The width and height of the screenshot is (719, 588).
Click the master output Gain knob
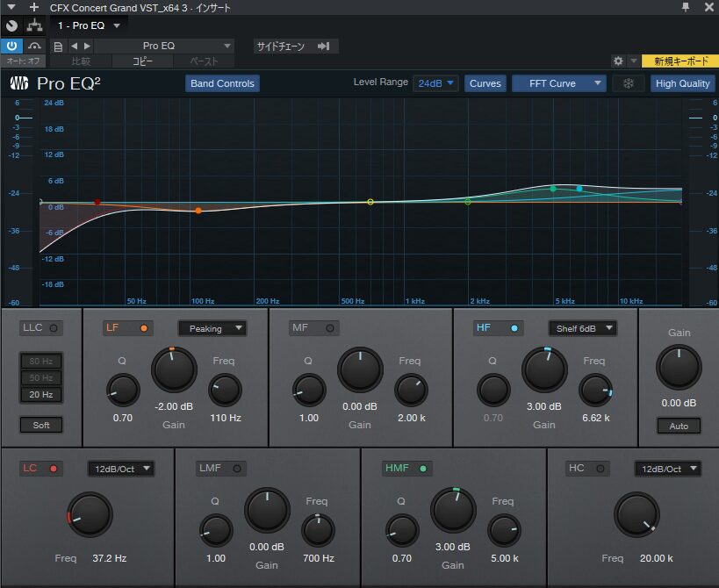[679, 367]
